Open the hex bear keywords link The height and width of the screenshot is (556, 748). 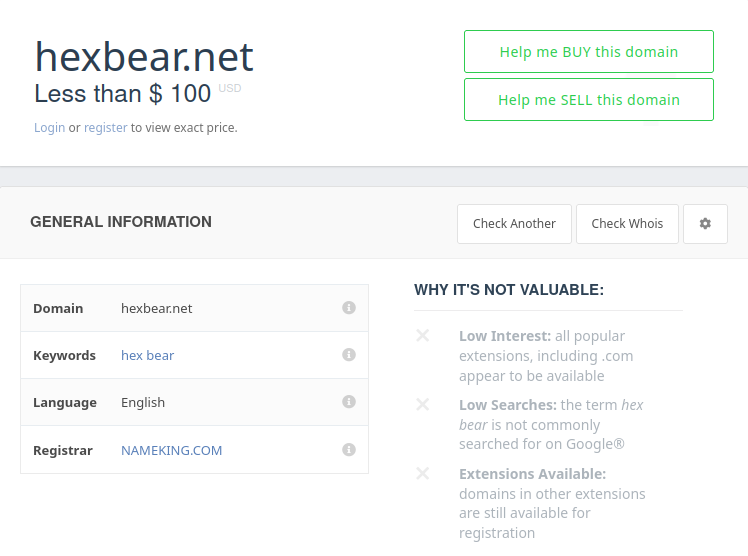pyautogui.click(x=147, y=355)
